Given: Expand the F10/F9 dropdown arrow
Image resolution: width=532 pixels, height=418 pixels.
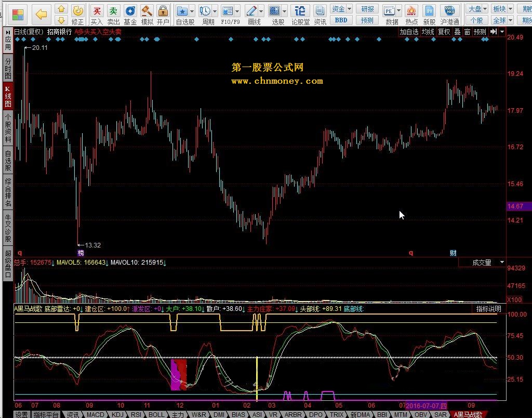Looking at the screenshot, I should tap(237, 11).
